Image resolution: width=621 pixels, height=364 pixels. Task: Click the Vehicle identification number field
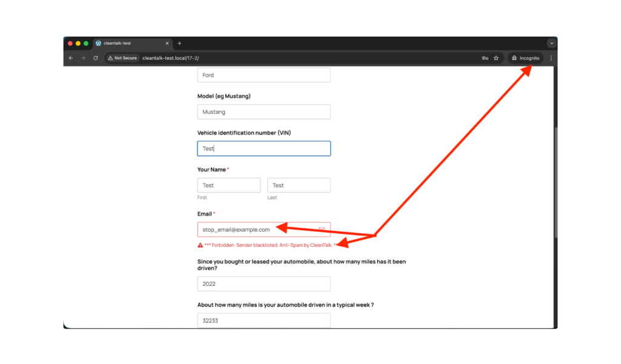click(264, 148)
